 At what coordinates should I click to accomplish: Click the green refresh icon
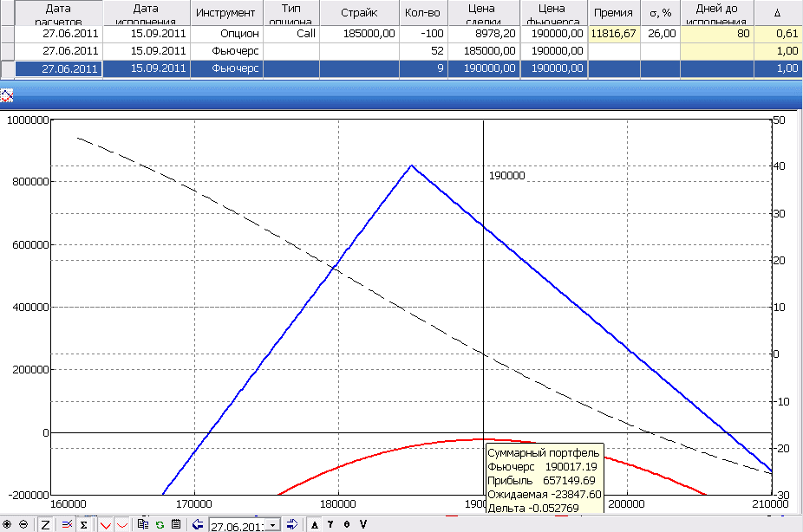coord(160,524)
